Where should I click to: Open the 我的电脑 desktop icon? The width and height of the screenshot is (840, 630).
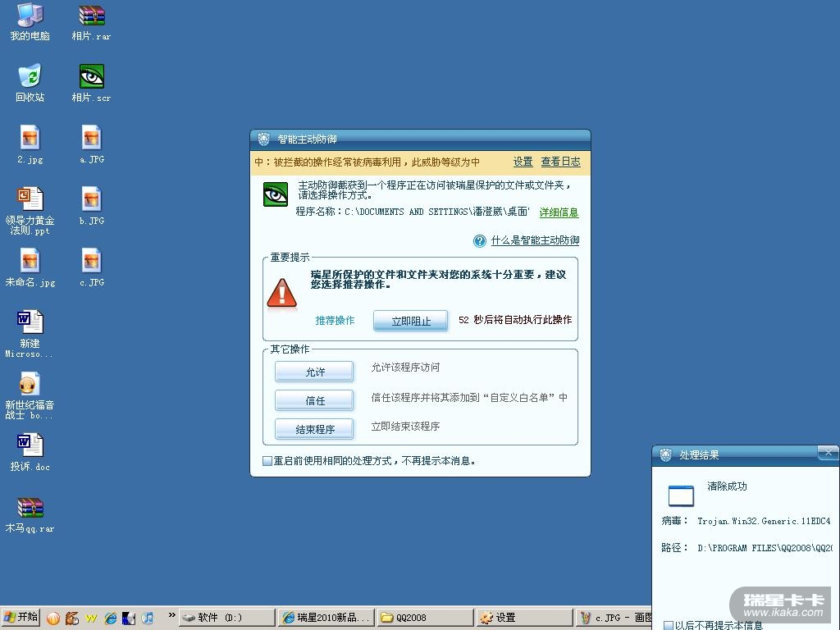[x=30, y=21]
